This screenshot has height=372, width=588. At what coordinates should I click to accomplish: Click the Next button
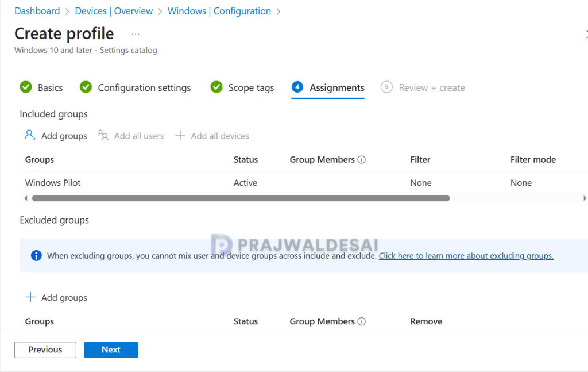[x=111, y=350]
